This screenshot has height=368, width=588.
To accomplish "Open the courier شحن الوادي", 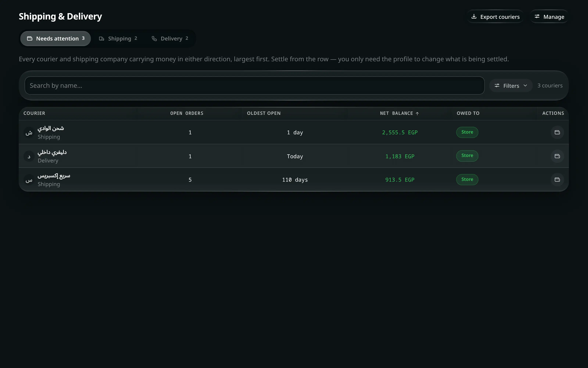I will pyautogui.click(x=51, y=128).
